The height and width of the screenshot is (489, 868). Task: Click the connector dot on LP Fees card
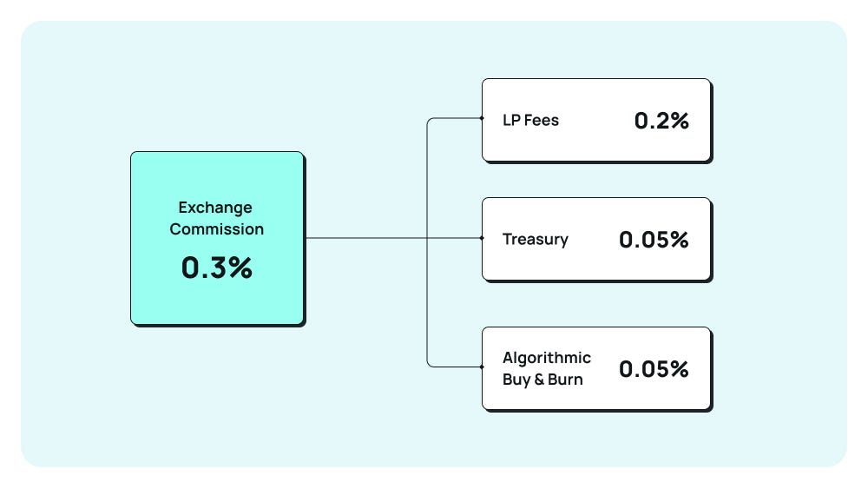tap(482, 117)
